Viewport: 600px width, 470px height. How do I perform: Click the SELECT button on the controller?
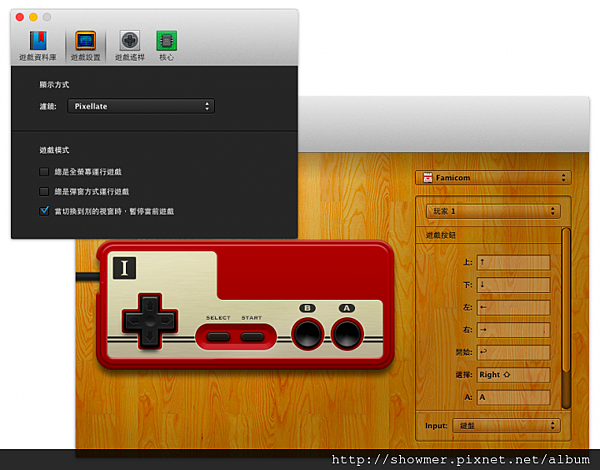pyautogui.click(x=218, y=336)
